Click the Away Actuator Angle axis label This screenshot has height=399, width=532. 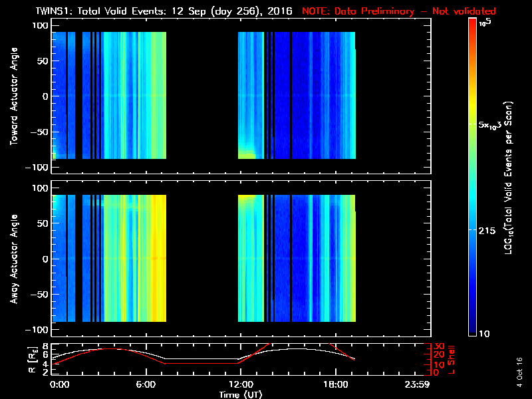click(x=14, y=259)
